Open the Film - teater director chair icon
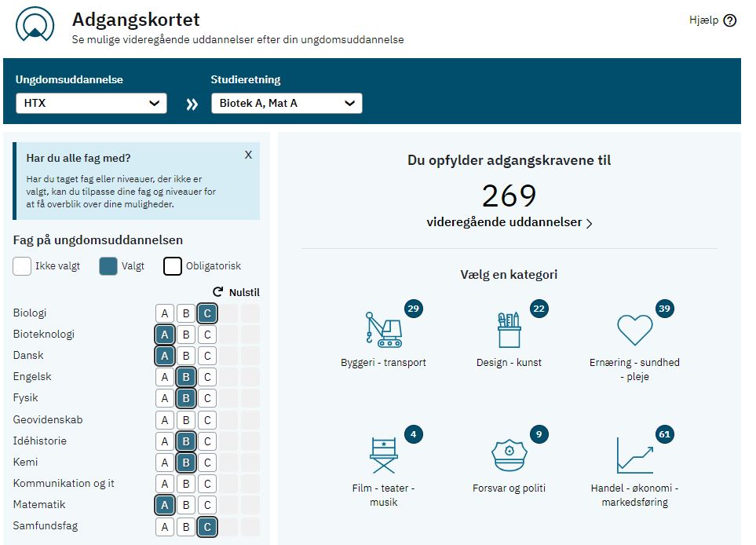 [x=383, y=455]
